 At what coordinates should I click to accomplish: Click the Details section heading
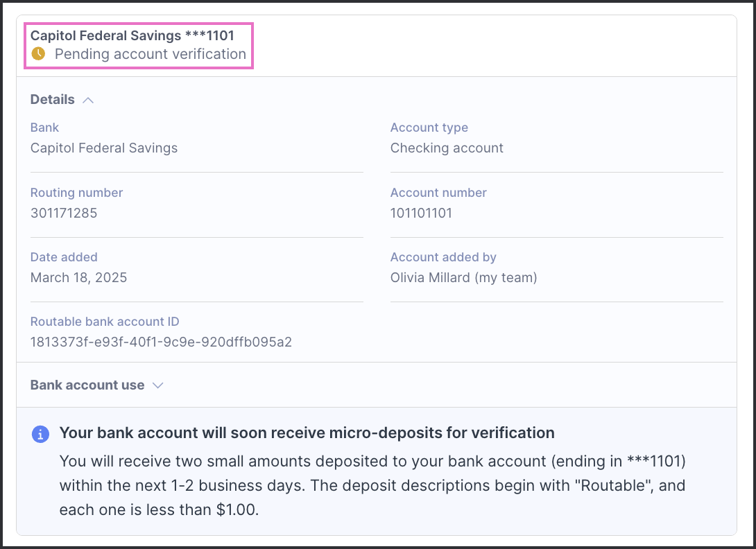pyautogui.click(x=53, y=99)
